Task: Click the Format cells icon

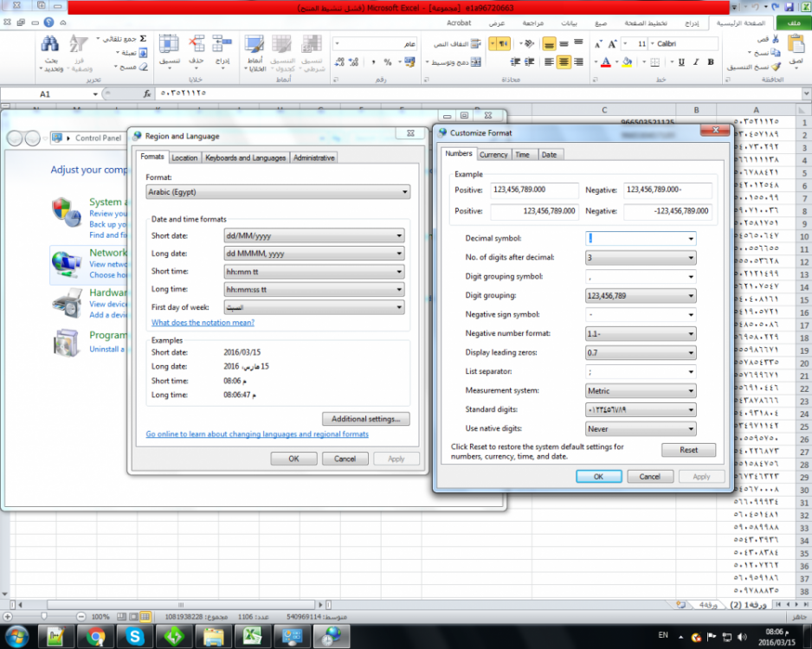Action: pyautogui.click(x=169, y=43)
